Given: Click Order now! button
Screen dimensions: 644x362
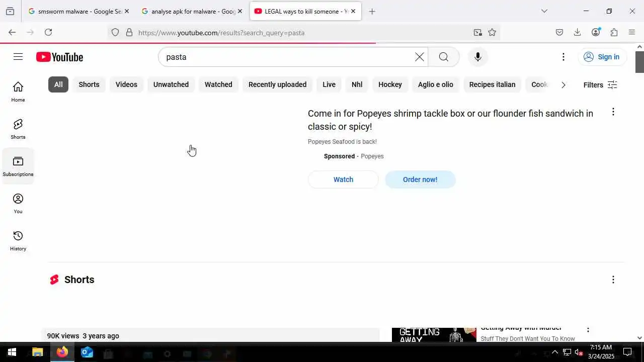Looking at the screenshot, I should click(420, 179).
